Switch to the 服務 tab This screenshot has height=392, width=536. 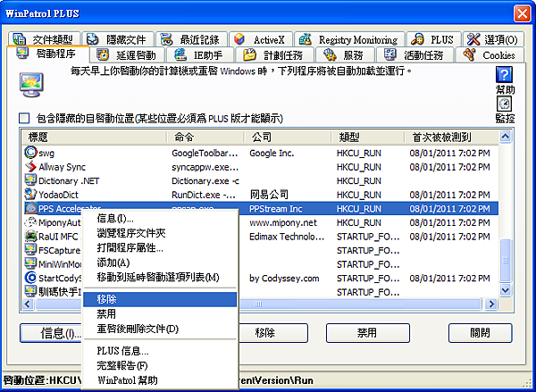pos(345,54)
